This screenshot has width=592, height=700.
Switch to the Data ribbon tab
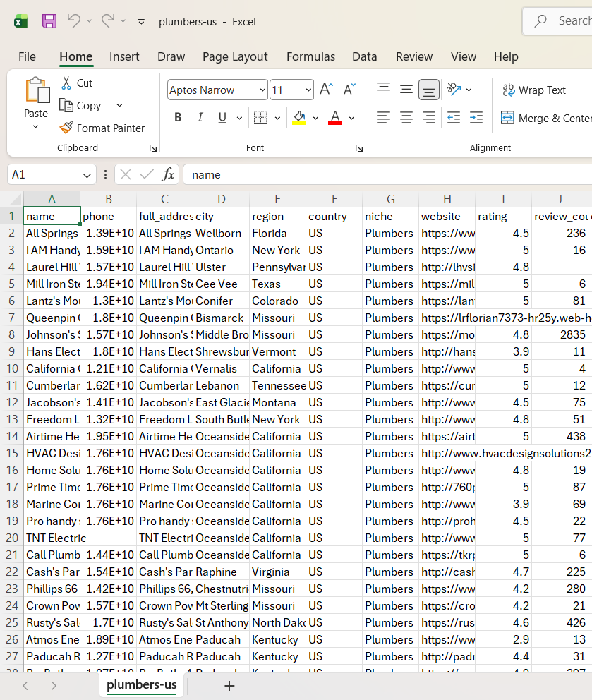(364, 56)
